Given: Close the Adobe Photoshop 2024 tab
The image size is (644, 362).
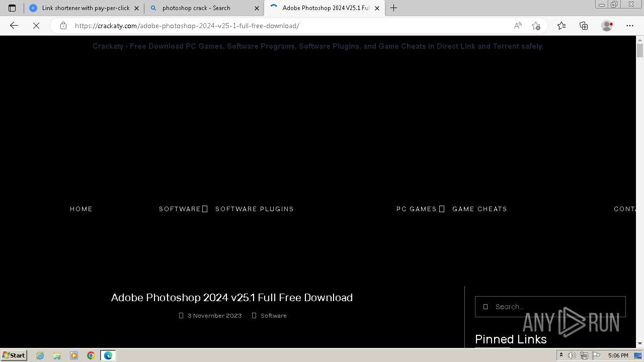Looking at the screenshot, I should tap(377, 8).
